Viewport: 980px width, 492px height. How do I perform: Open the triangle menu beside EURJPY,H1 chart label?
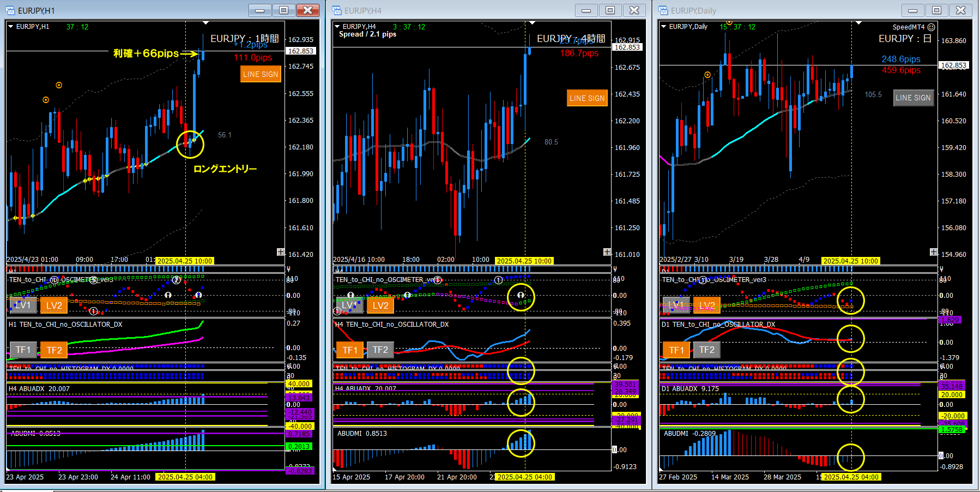(11, 27)
